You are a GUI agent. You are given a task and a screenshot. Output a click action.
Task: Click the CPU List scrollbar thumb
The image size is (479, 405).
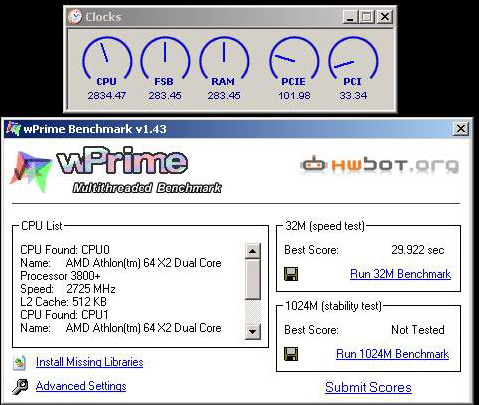(253, 279)
